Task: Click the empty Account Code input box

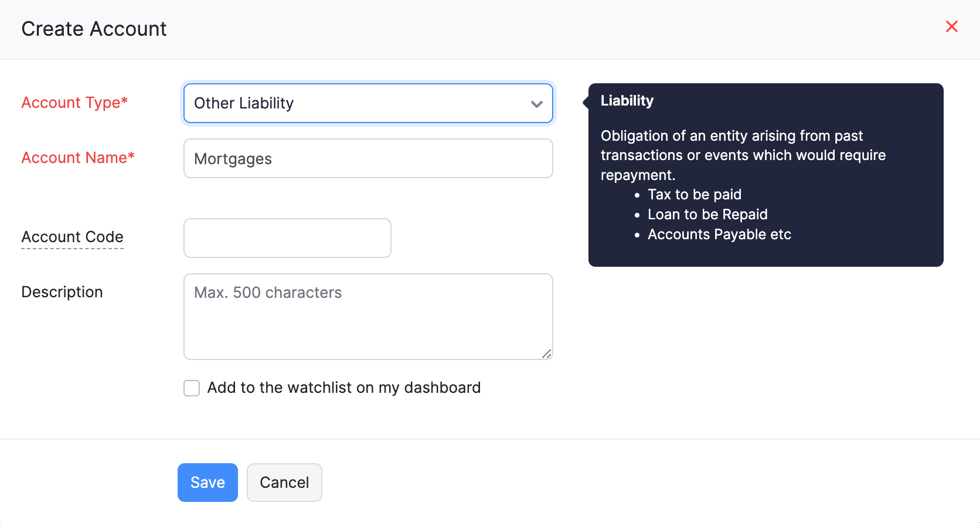Action: pyautogui.click(x=287, y=238)
